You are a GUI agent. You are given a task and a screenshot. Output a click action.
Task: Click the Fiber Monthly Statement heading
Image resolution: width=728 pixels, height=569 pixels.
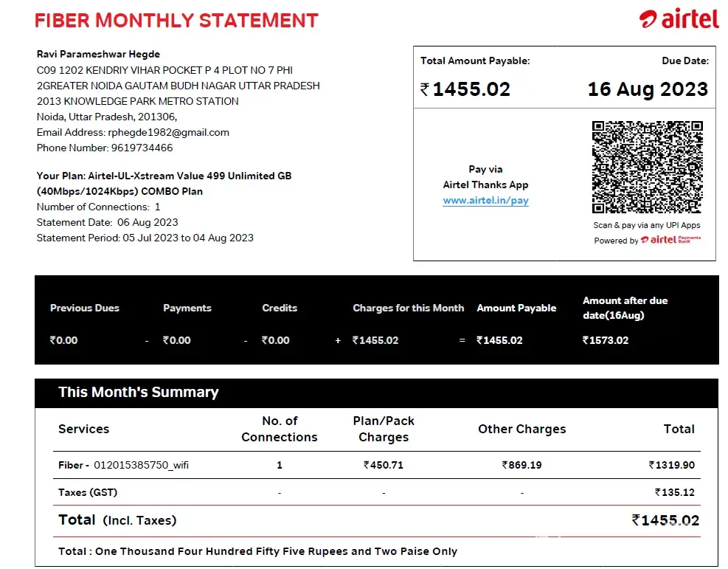(x=176, y=20)
